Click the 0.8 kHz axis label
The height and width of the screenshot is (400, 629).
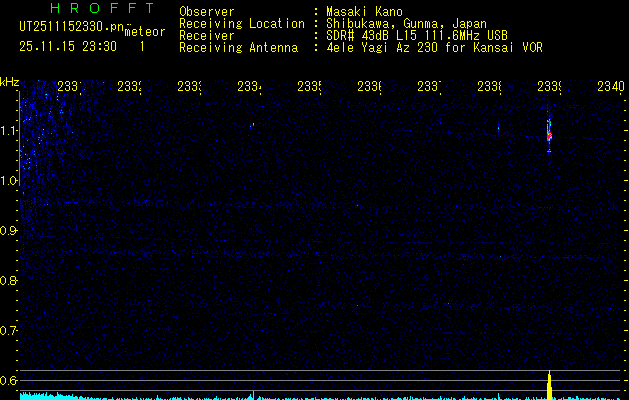9,280
